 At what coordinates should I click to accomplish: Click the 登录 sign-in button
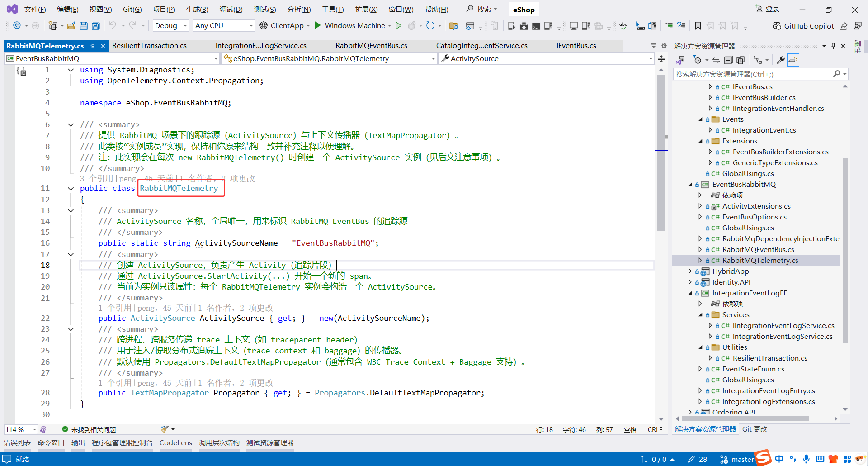tap(768, 9)
